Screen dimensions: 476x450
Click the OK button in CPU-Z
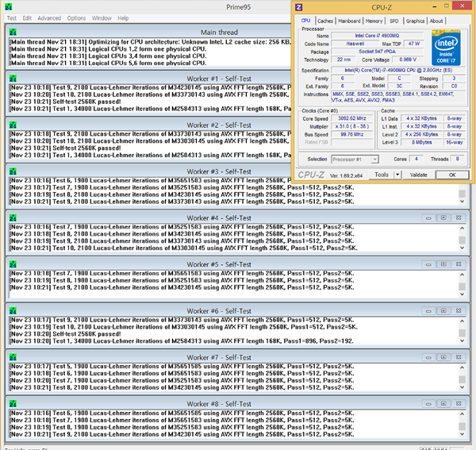[x=452, y=175]
